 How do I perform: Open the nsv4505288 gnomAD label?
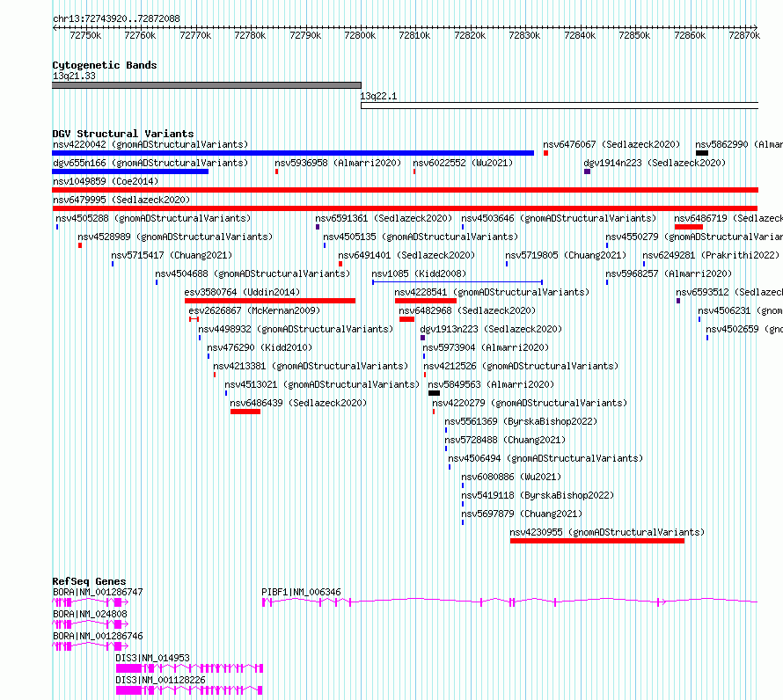[153, 218]
